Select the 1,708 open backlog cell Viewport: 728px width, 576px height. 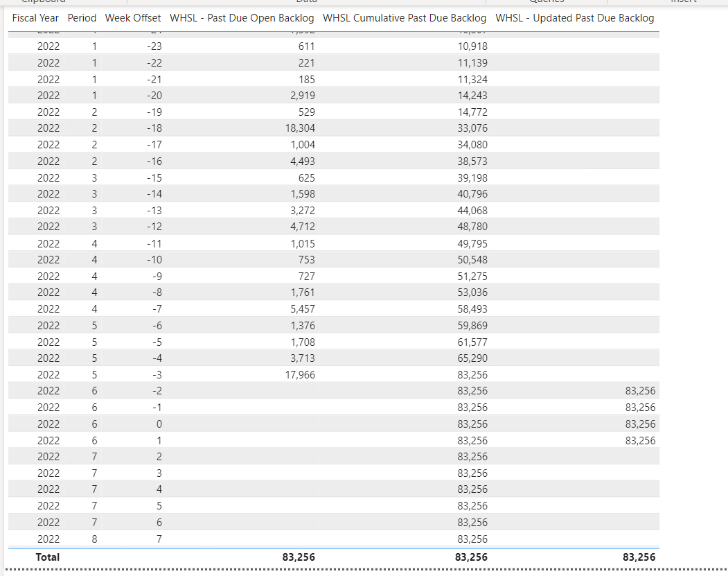[x=303, y=342]
